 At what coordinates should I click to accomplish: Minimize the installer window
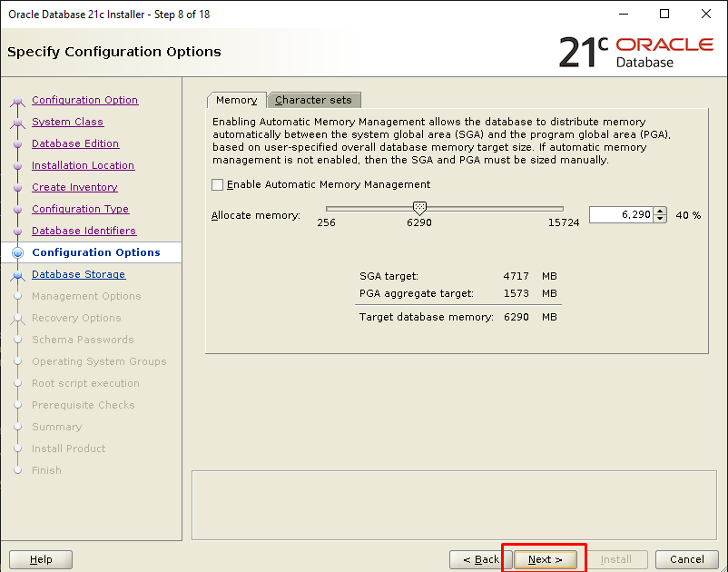point(624,14)
